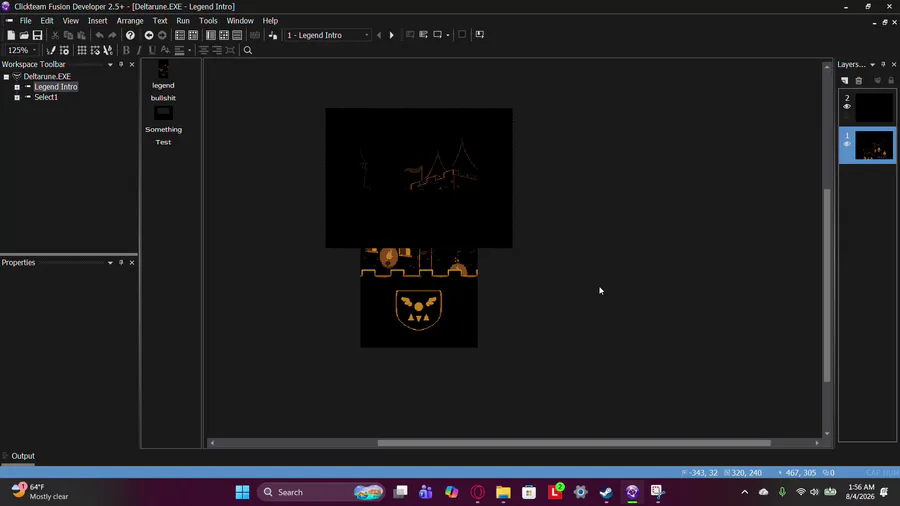
Task: Open the Window menu
Action: click(x=240, y=21)
